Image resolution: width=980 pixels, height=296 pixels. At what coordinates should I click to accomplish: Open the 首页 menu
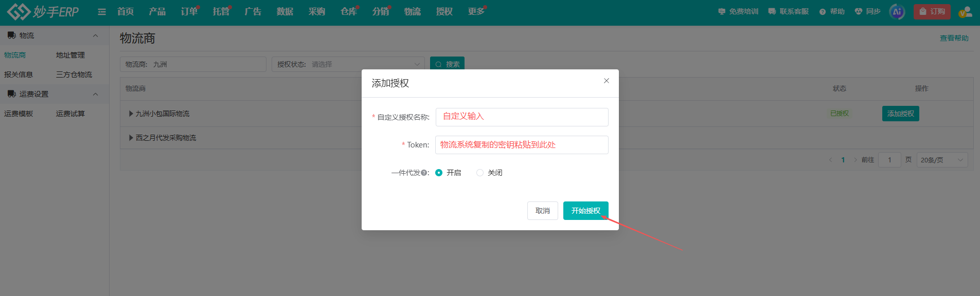126,11
